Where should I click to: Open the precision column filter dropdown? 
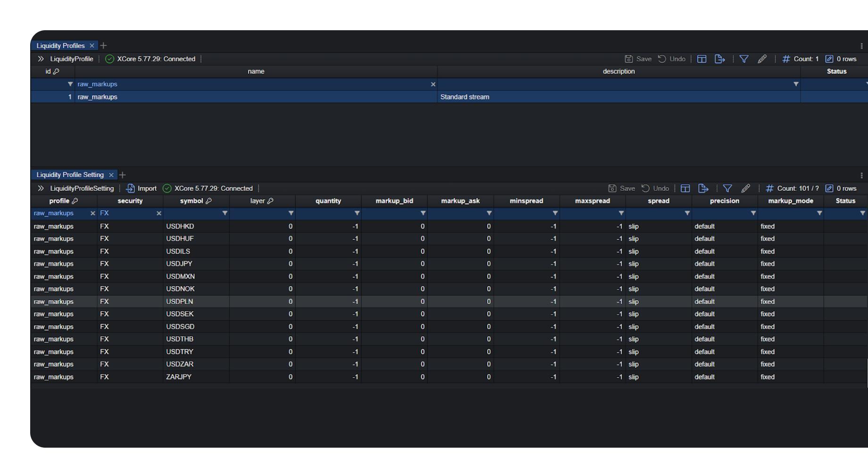(753, 213)
